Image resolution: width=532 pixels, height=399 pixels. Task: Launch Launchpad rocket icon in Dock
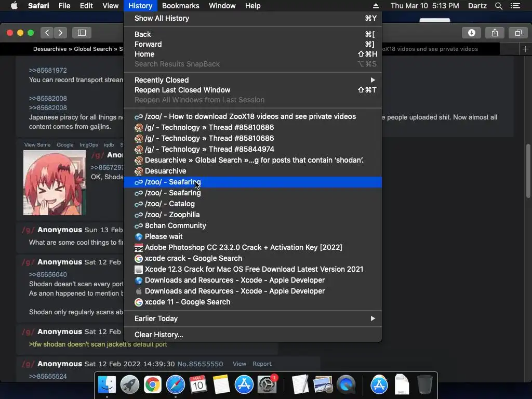[x=129, y=385]
